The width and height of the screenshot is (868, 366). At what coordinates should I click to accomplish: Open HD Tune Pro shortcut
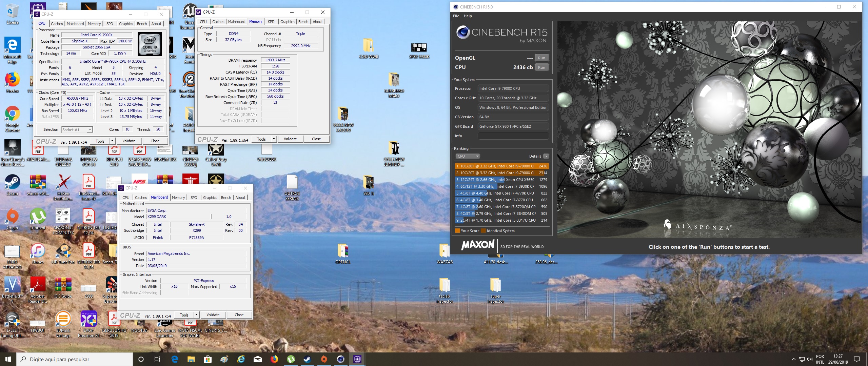tap(63, 253)
